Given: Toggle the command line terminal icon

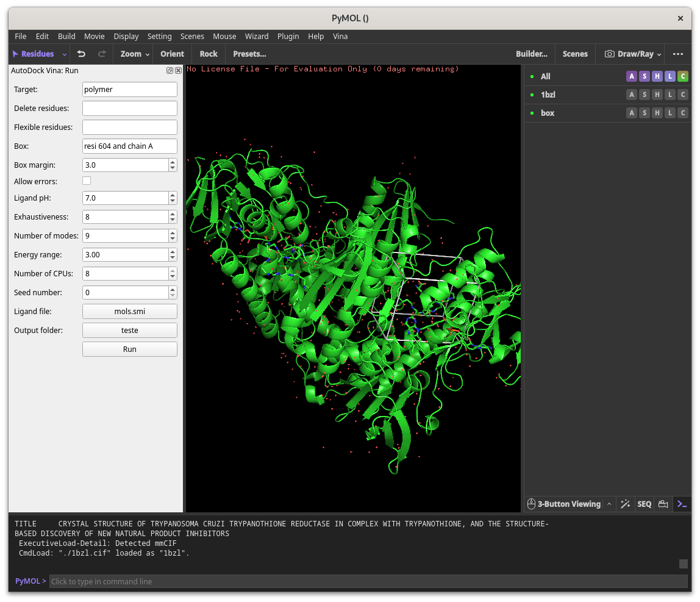Looking at the screenshot, I should (682, 504).
